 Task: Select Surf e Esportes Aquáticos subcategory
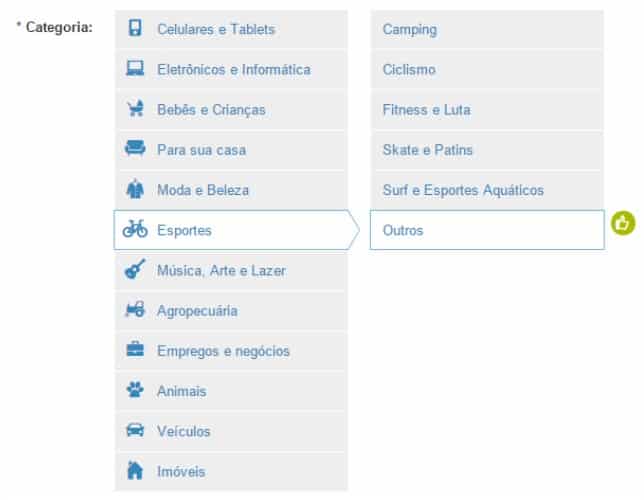pyautogui.click(x=487, y=190)
